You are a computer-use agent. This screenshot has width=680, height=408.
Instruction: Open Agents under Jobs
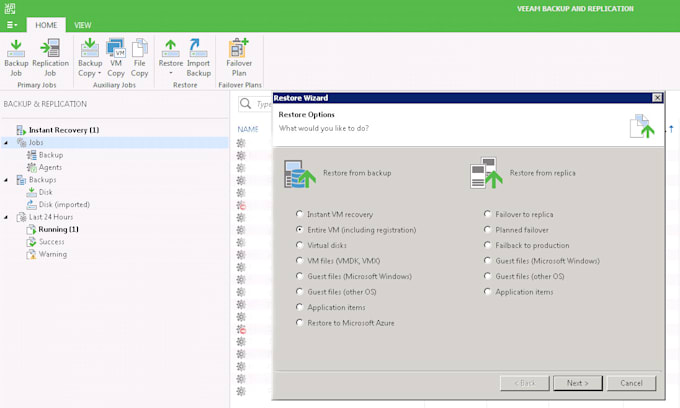coord(50,167)
